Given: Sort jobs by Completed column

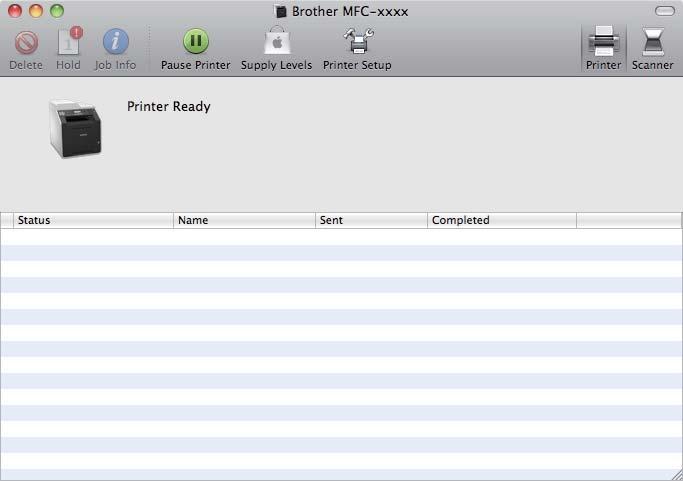Looking at the screenshot, I should [502, 220].
